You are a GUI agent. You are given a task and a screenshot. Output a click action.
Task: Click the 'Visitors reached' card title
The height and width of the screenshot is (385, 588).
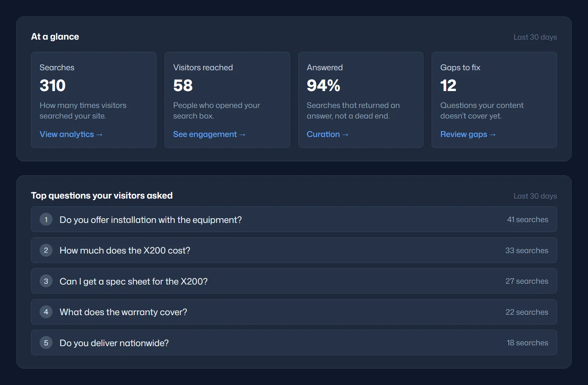(x=203, y=68)
